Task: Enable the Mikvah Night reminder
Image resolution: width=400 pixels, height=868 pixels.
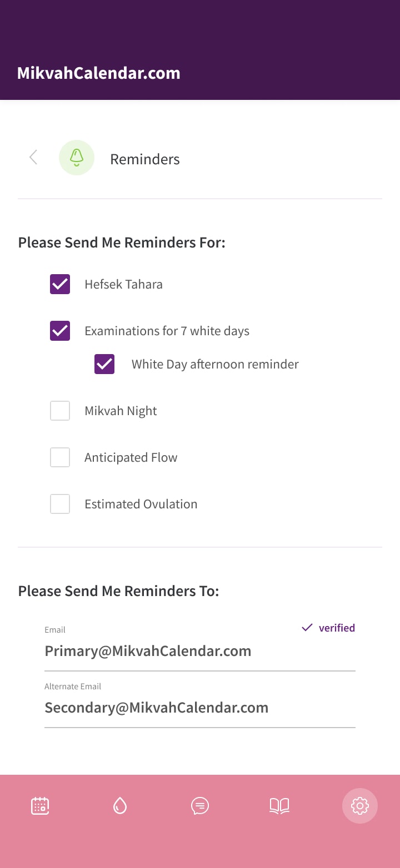Action: [x=60, y=411]
